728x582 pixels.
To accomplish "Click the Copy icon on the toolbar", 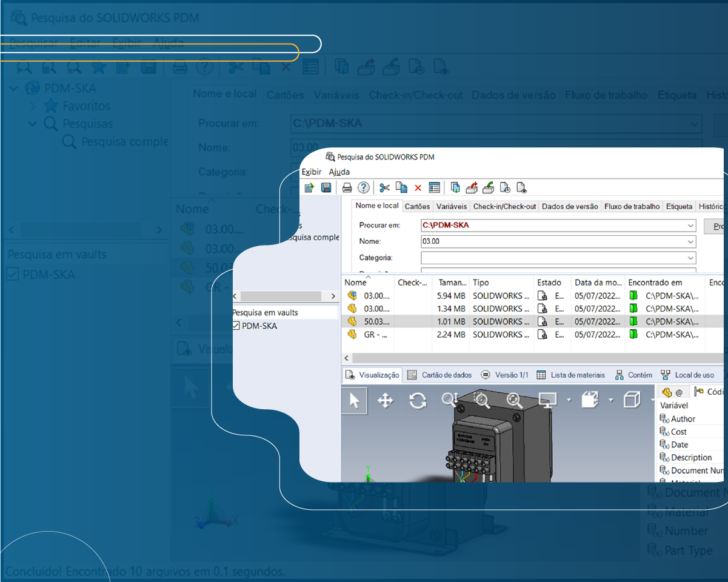I will [x=401, y=187].
